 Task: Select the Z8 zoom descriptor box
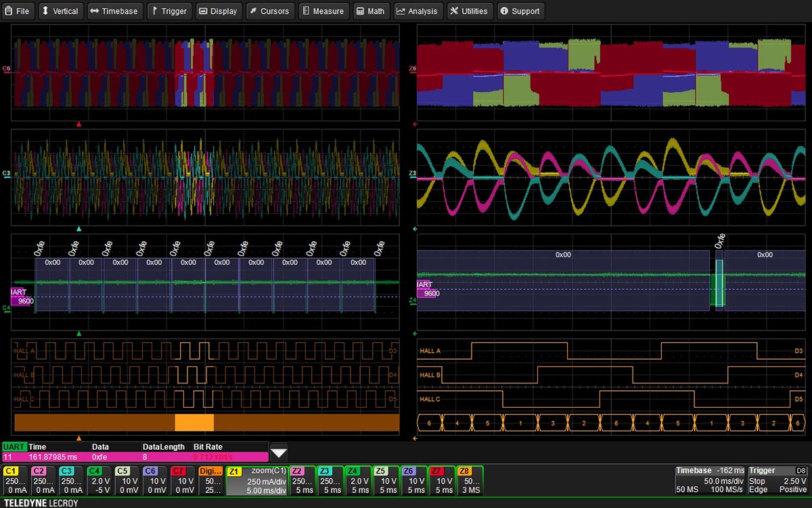click(470, 480)
